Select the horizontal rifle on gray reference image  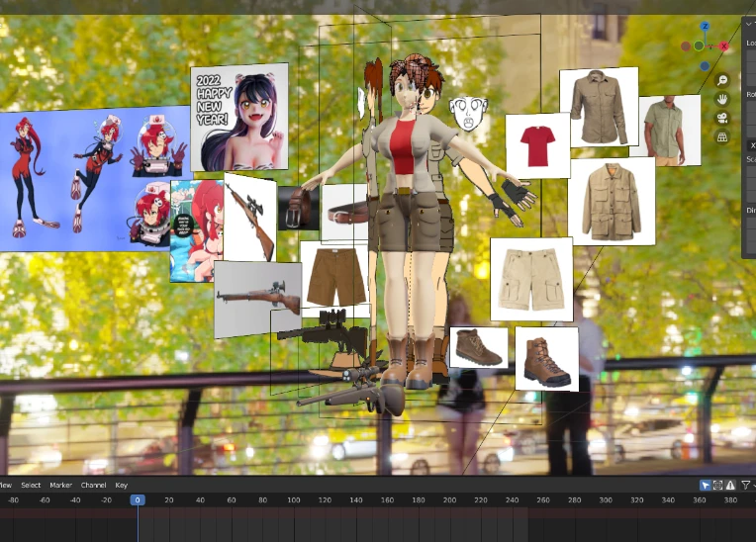pos(257,299)
